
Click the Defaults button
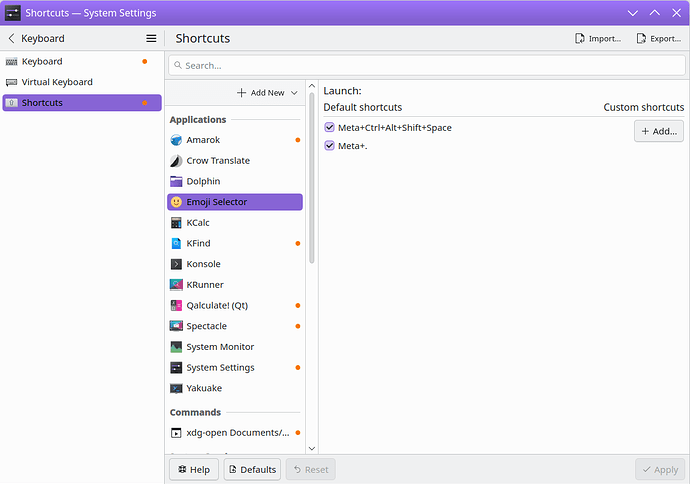coord(252,469)
